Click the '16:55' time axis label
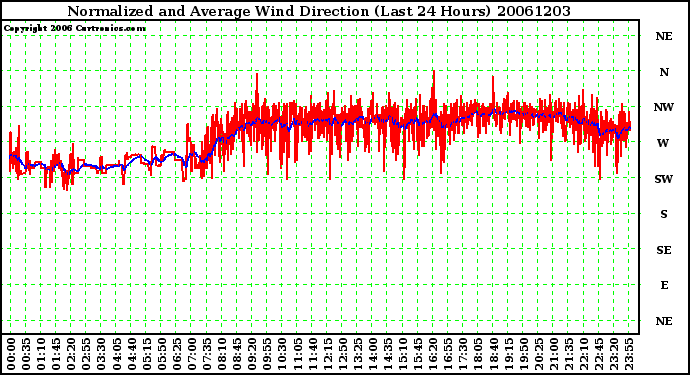The height and width of the screenshot is (375, 690). (448, 354)
